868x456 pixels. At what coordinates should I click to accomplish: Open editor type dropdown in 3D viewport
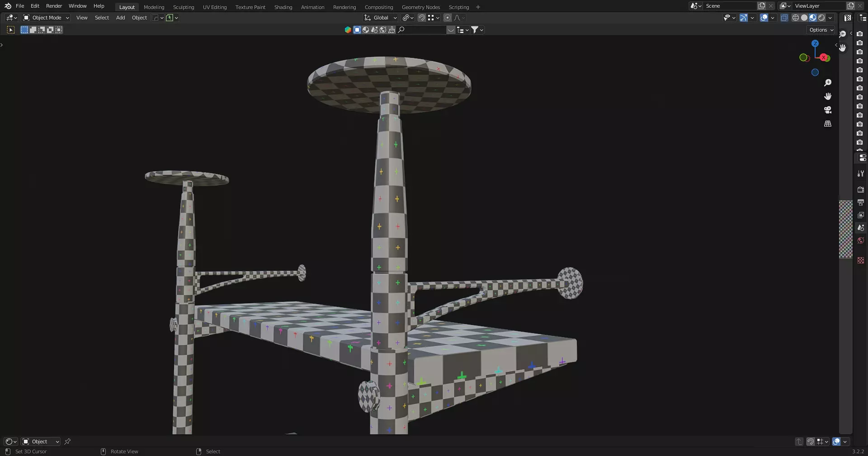11,18
